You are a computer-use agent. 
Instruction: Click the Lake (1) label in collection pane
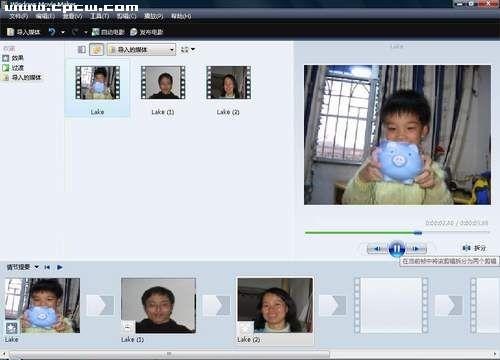[x=163, y=112]
